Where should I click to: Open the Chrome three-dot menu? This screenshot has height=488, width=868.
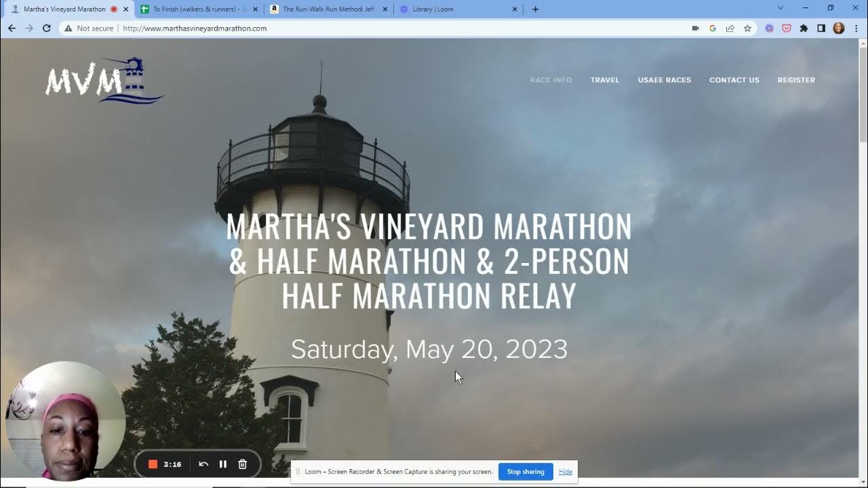point(856,28)
